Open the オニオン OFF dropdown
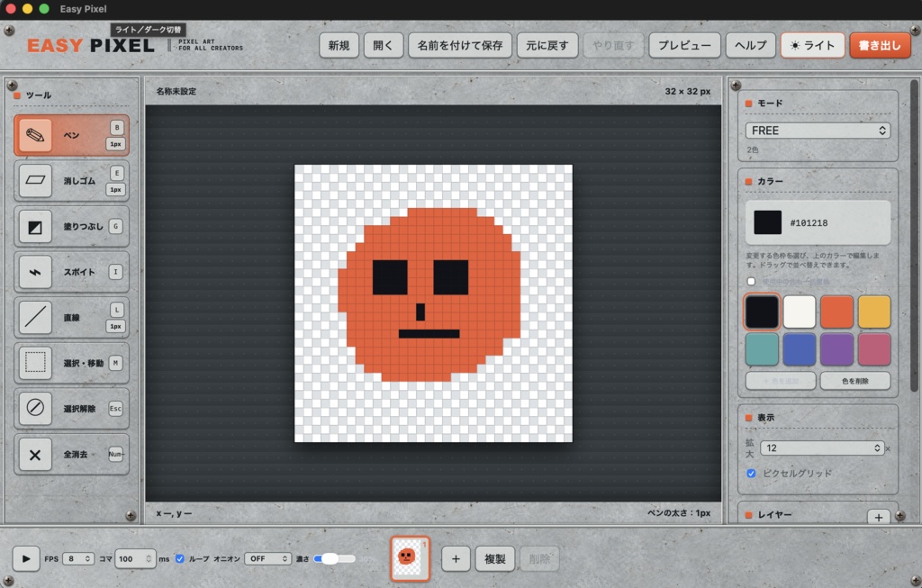This screenshot has width=922, height=588. pyautogui.click(x=268, y=558)
